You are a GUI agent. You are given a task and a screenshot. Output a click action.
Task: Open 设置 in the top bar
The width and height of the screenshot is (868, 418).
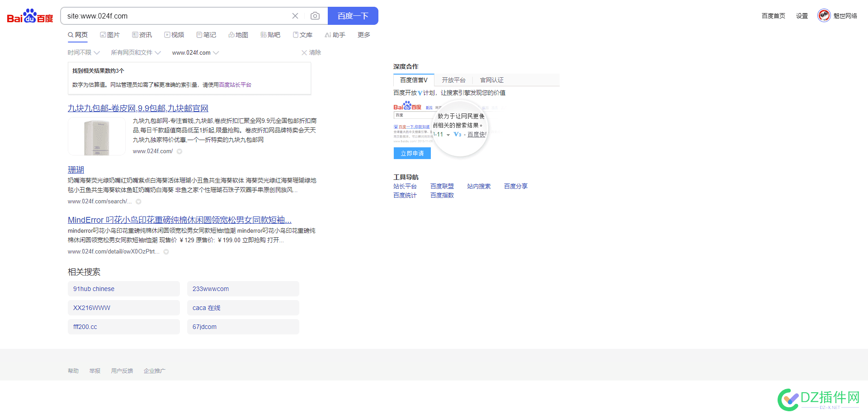(x=802, y=16)
